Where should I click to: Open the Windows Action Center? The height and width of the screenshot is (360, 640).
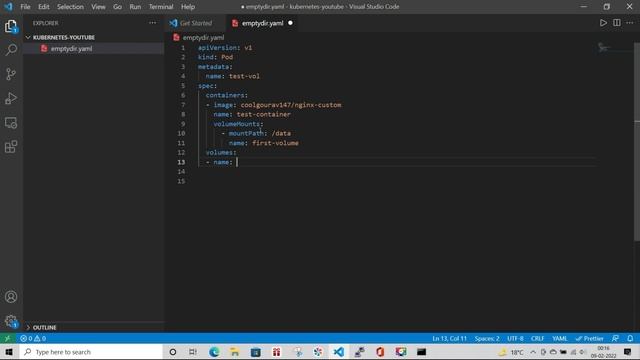pyautogui.click(x=628, y=352)
